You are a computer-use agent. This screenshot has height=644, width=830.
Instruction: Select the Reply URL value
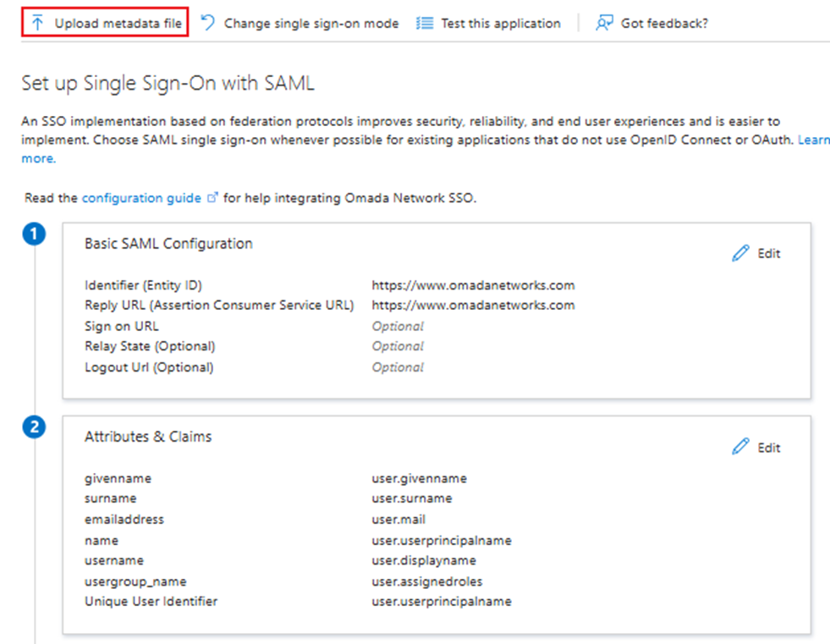point(474,305)
